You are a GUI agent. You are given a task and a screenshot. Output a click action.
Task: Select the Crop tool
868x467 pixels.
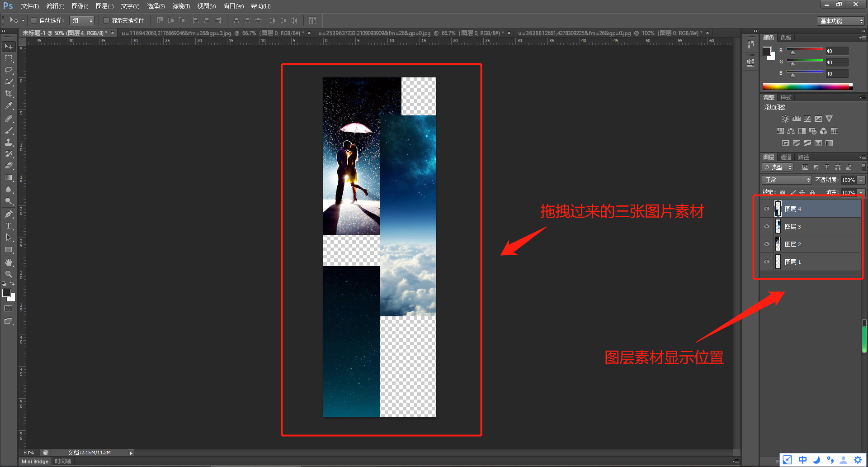[x=8, y=94]
